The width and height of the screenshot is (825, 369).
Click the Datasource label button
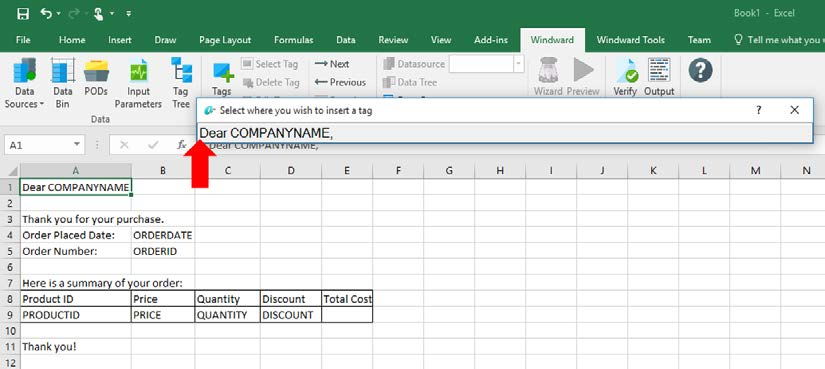414,64
